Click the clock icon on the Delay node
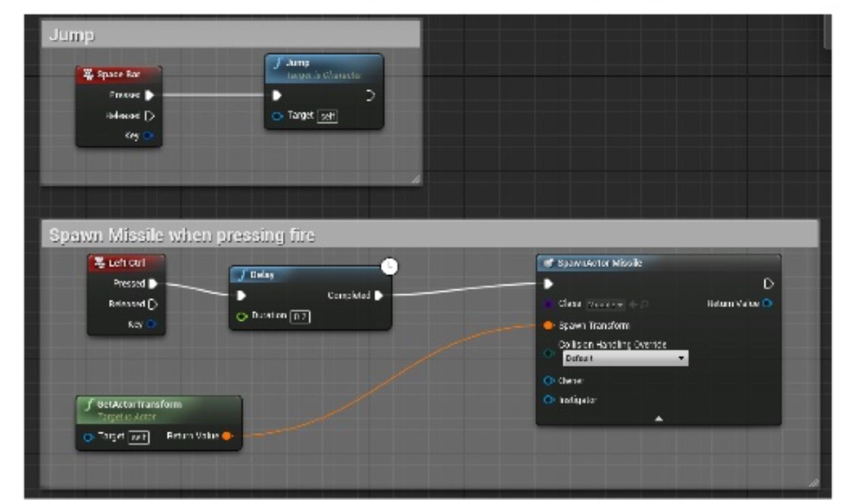The image size is (860, 504). coord(389,267)
